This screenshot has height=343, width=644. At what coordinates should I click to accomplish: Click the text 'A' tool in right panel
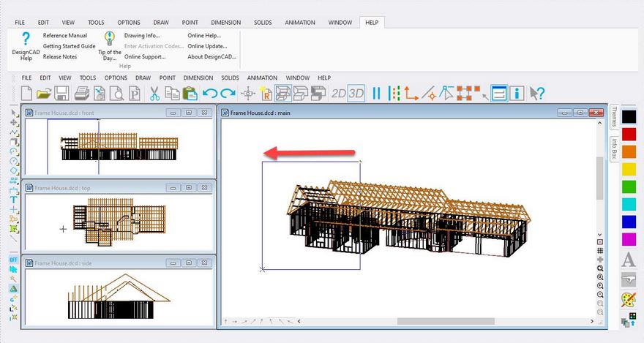point(628,260)
